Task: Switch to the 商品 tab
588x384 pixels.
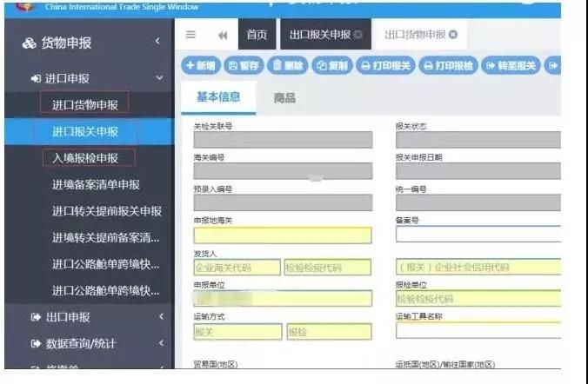Action: pos(284,98)
